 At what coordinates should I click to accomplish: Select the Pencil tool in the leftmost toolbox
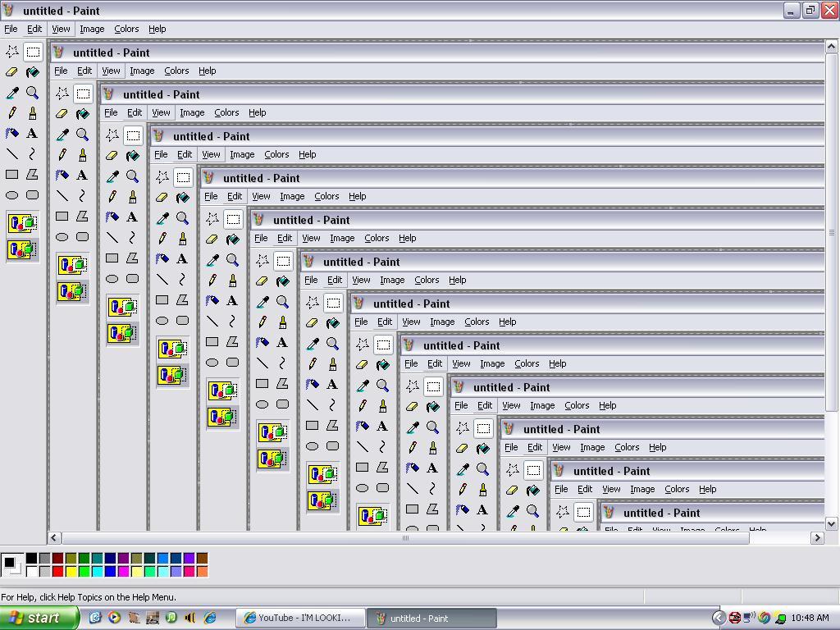tap(12, 113)
